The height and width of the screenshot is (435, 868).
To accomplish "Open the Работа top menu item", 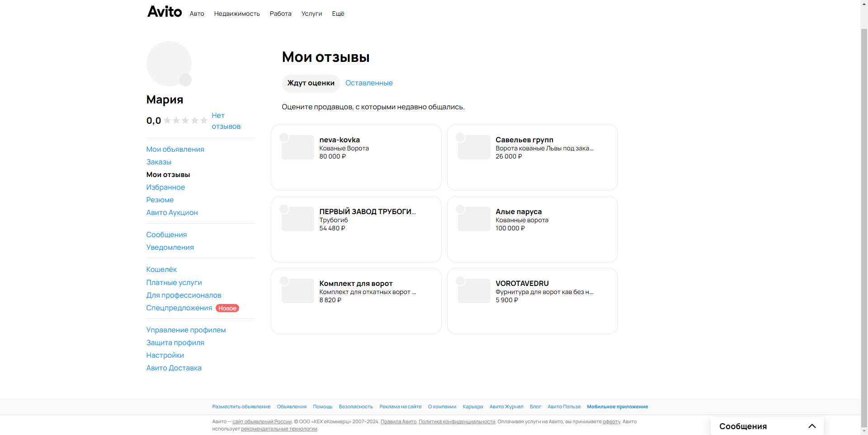I will (280, 14).
